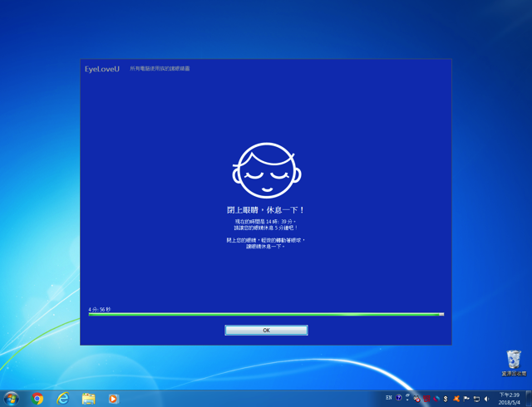
Task: Click the "休息 5 分鐘吧" message line
Action: coord(266,228)
